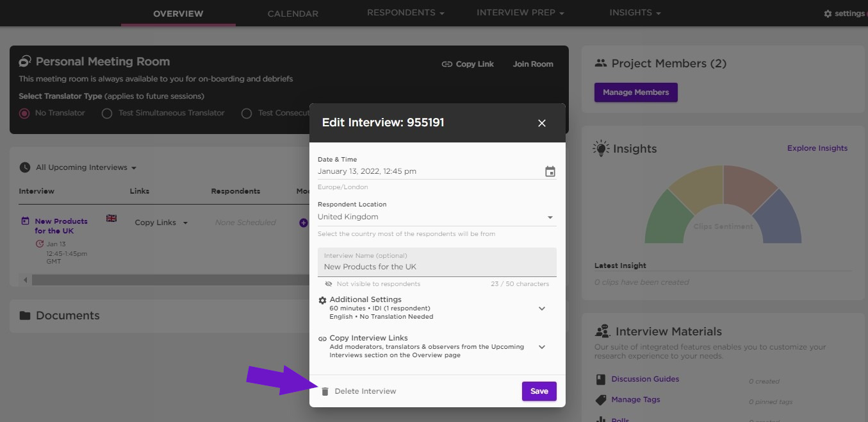Select Test Simultaneous Translator radio option
Viewport: 868px width, 422px height.
tap(107, 113)
